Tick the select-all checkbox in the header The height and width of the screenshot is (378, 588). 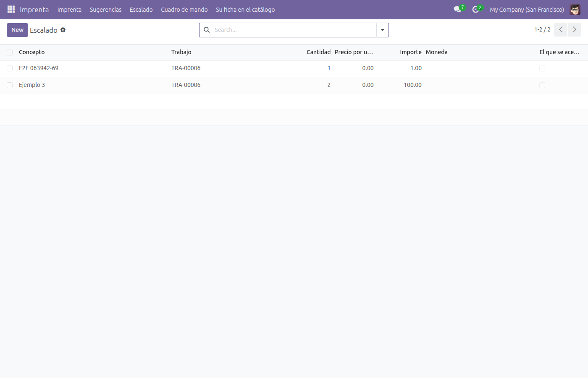[x=10, y=52]
